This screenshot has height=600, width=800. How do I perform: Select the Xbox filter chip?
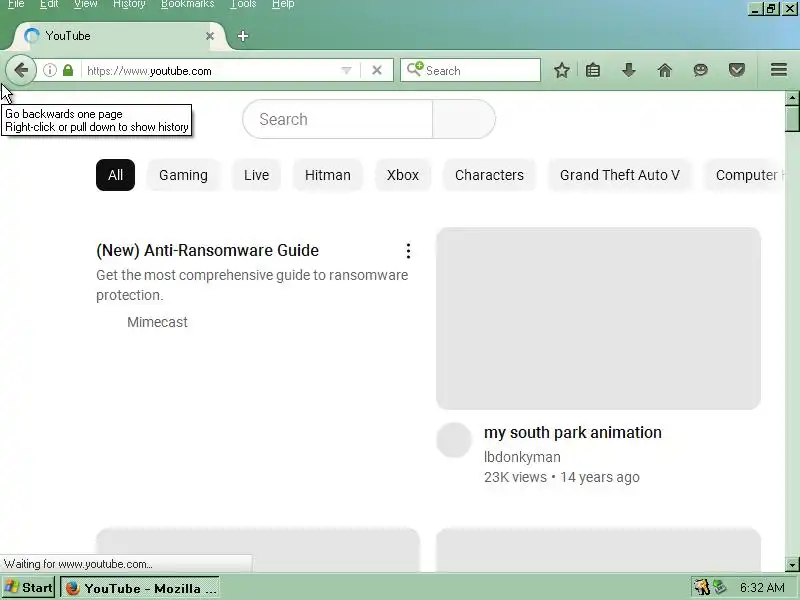coord(403,175)
